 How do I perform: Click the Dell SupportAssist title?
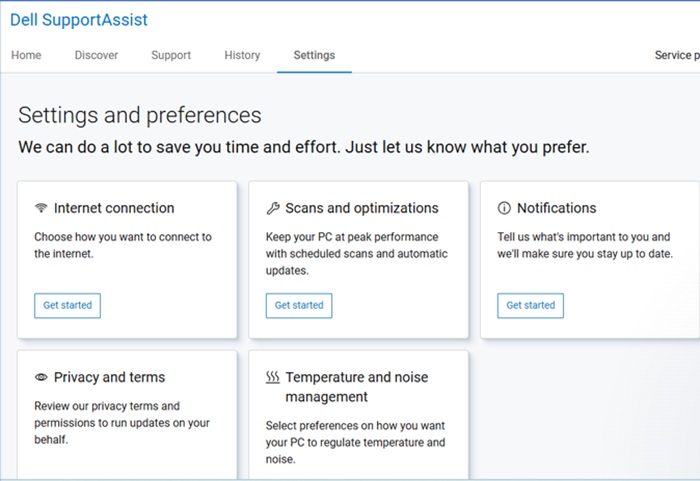point(79,20)
